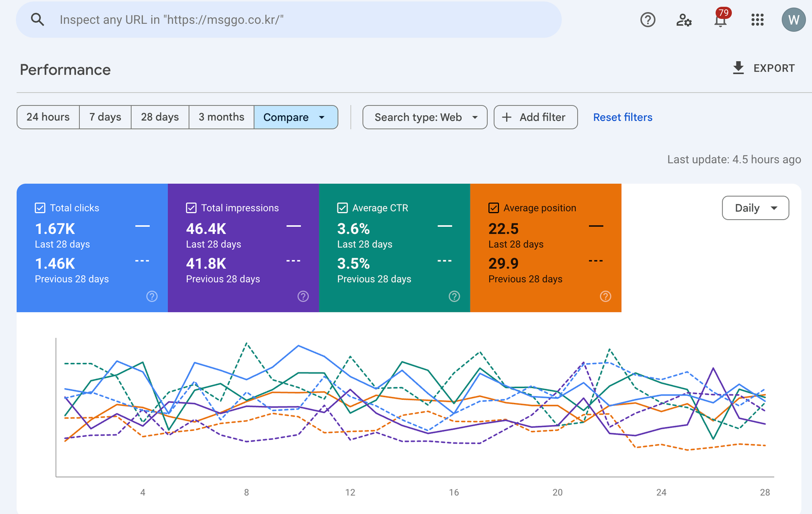Click help icon on Average position card
The image size is (812, 514).
(605, 296)
